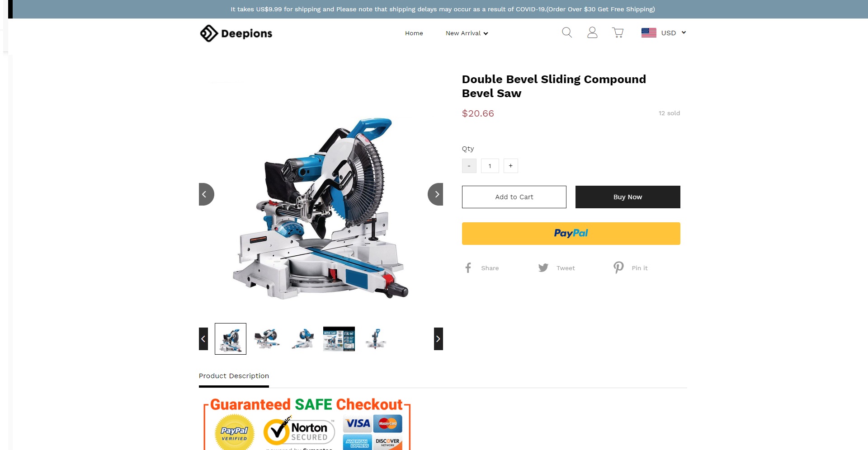The width and height of the screenshot is (868, 450).
Task: Increase quantity with the plus button
Action: coord(510,166)
